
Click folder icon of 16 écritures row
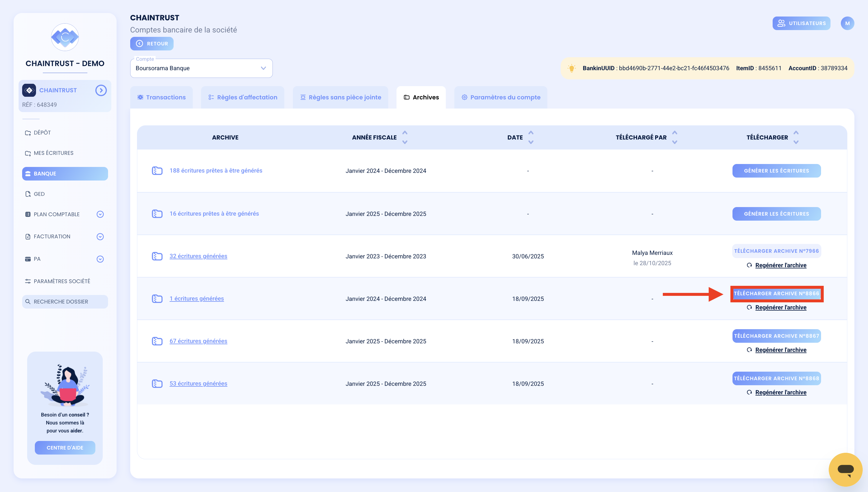coord(157,214)
